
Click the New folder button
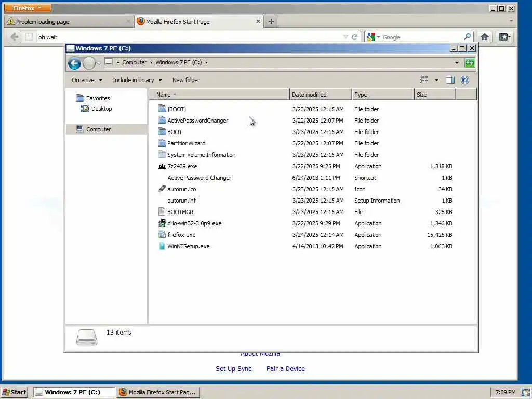click(x=186, y=80)
